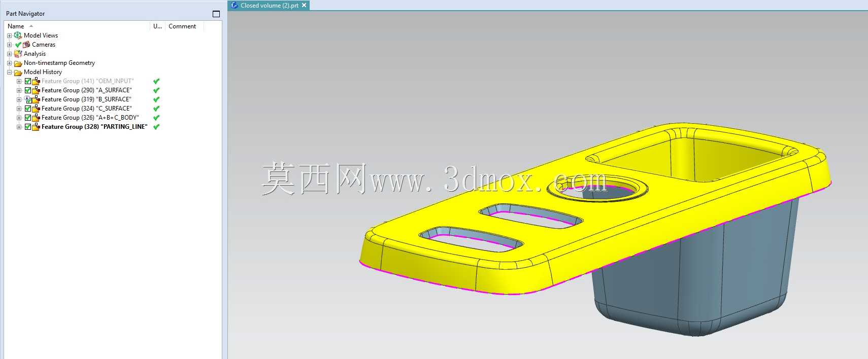Screen dimensions: 868x359
Task: Click the part file icon on the tab
Action: 235,5
